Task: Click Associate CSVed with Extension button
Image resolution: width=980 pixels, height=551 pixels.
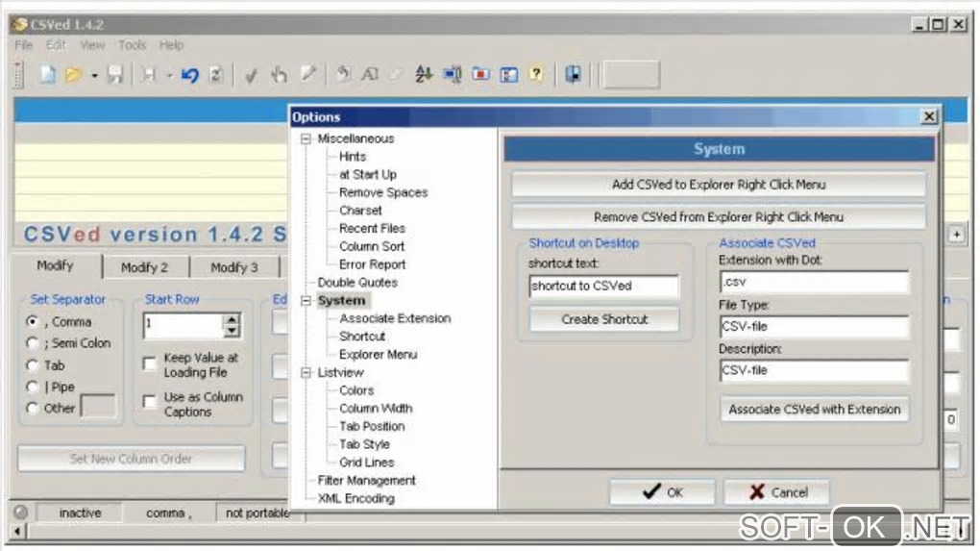Action: (815, 410)
